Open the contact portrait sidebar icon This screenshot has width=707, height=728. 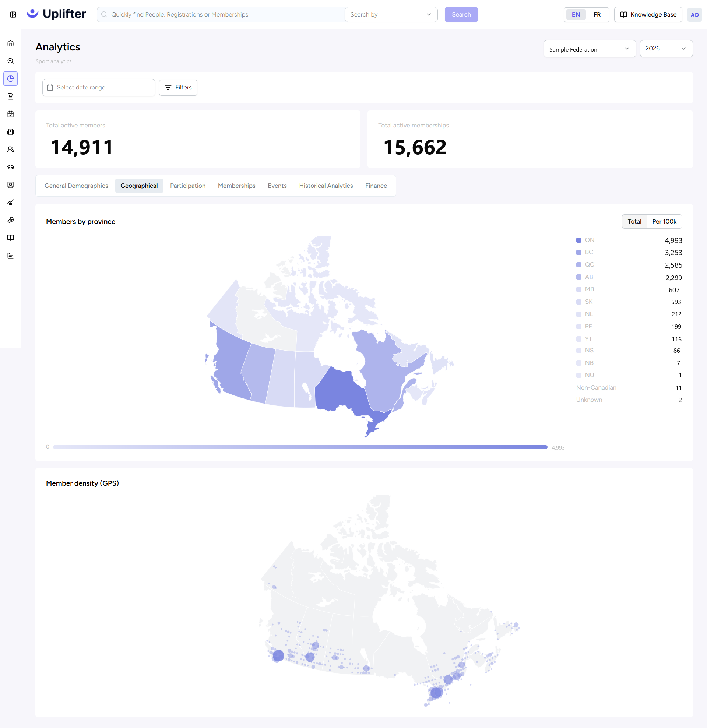coord(10,184)
